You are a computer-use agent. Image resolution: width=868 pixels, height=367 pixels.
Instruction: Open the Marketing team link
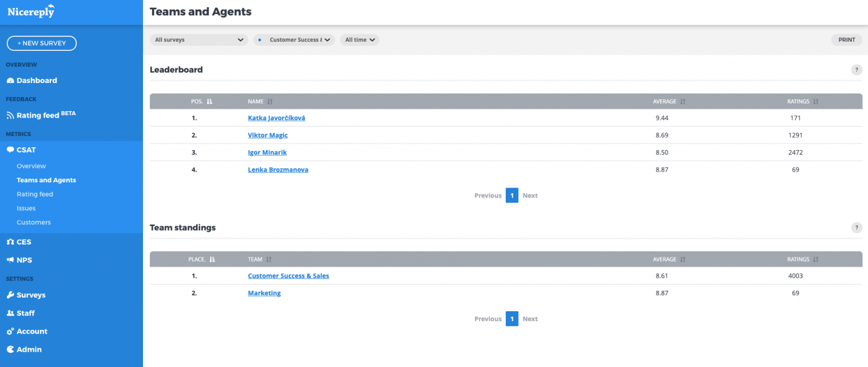point(264,293)
